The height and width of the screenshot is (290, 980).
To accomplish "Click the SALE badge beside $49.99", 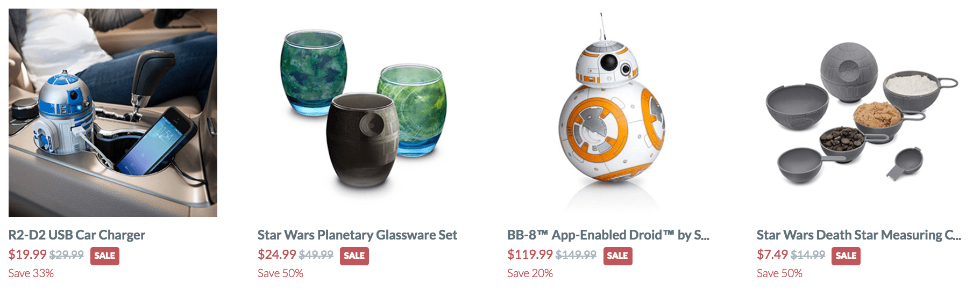I will pyautogui.click(x=354, y=256).
